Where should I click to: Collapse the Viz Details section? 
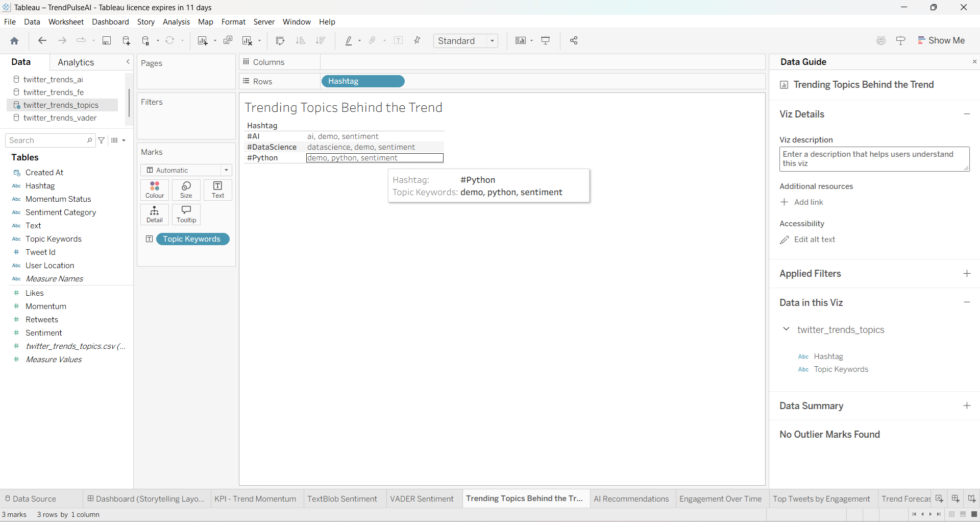(967, 114)
